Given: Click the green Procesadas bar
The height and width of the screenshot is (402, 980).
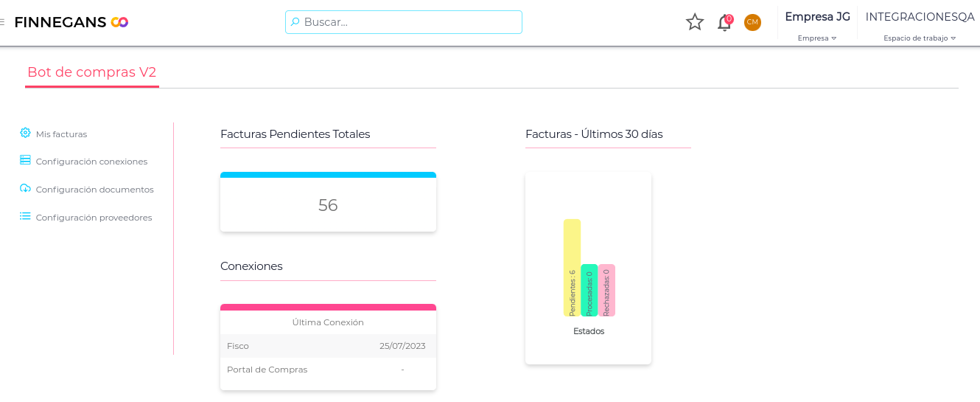Looking at the screenshot, I should tap(589, 290).
